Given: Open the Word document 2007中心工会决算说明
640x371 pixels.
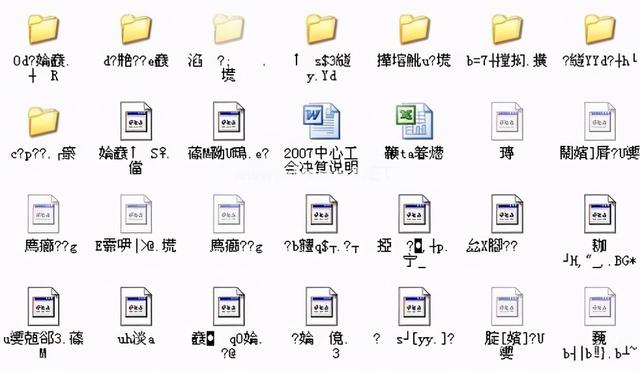Looking at the screenshot, I should 321,121.
